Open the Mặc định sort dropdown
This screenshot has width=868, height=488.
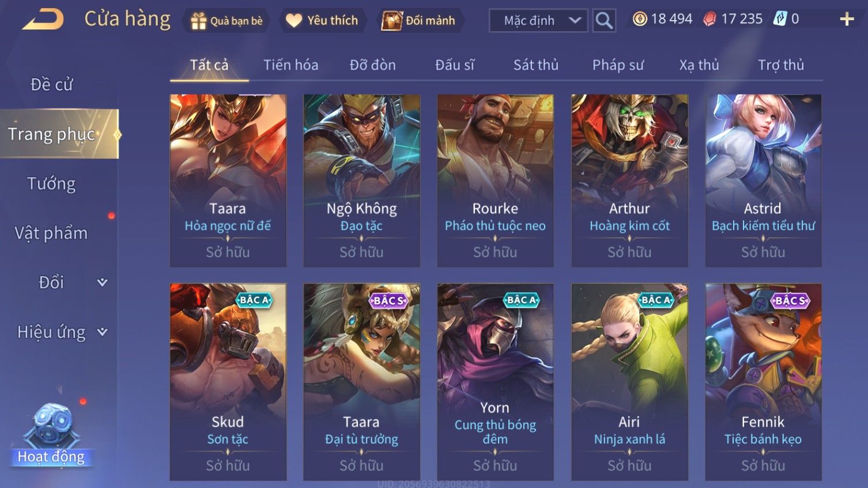tap(538, 21)
